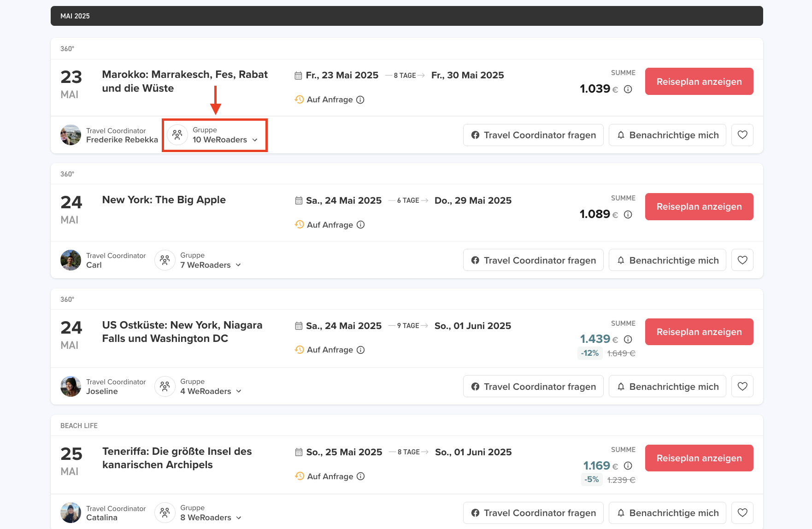Click Frederike Rebekka's coordinator avatar

coord(71,135)
